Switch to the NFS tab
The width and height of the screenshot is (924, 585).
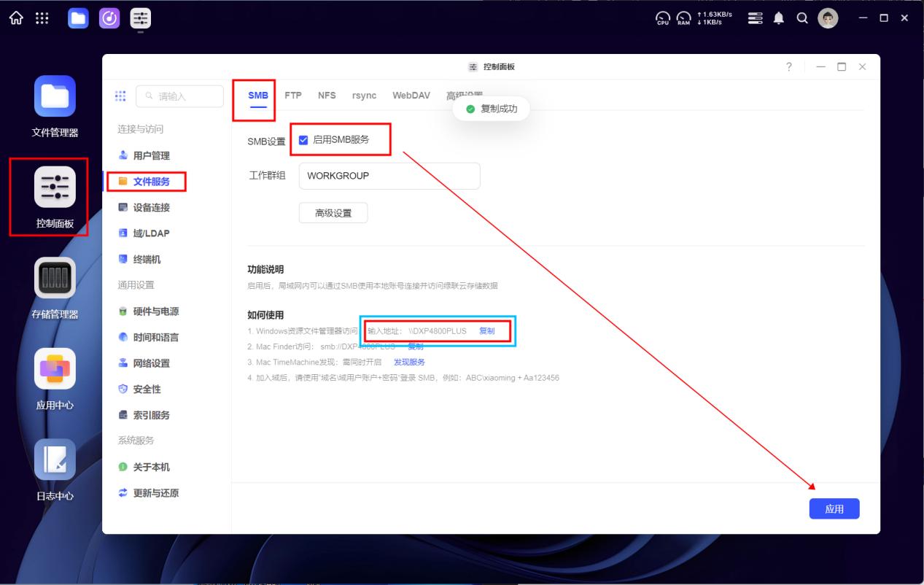(x=327, y=96)
